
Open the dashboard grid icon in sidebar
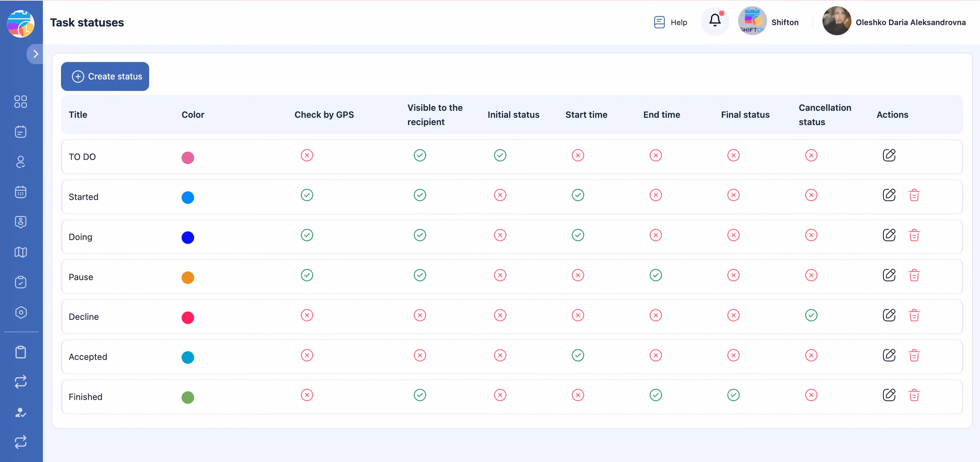click(21, 101)
